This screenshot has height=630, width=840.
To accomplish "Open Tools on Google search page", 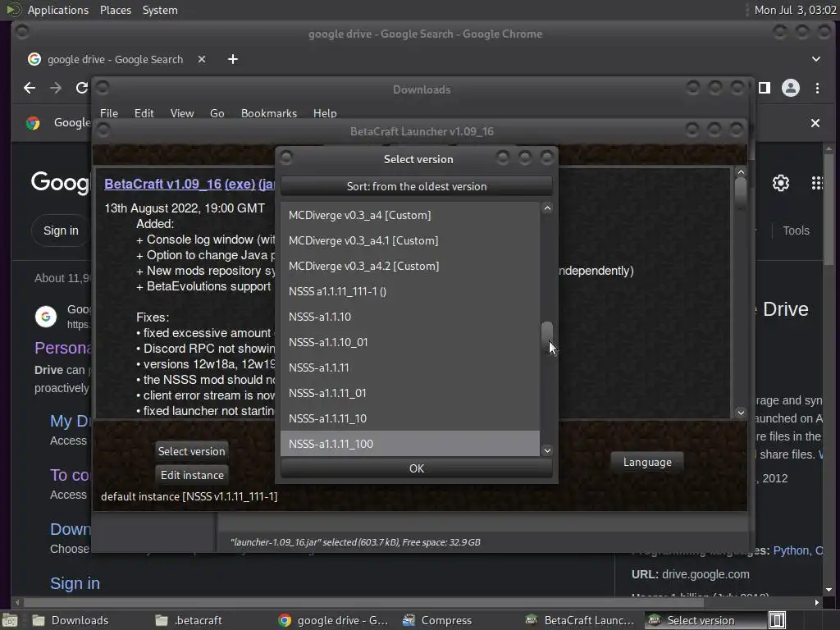I will coord(796,231).
